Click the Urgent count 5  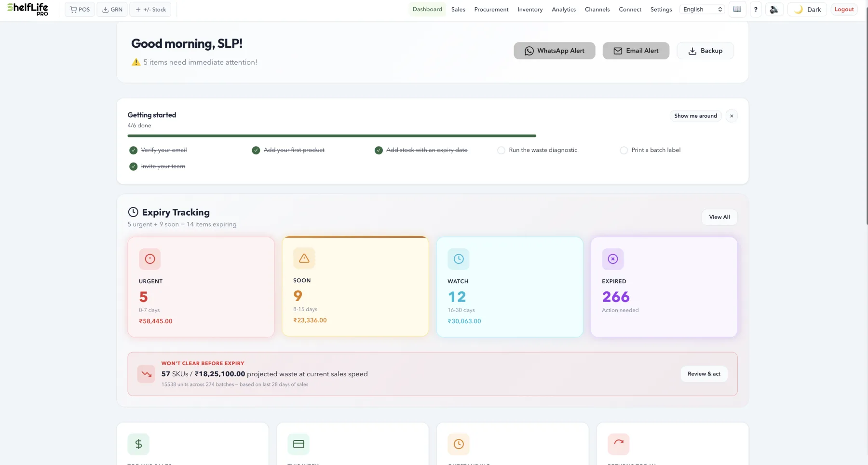(x=143, y=297)
